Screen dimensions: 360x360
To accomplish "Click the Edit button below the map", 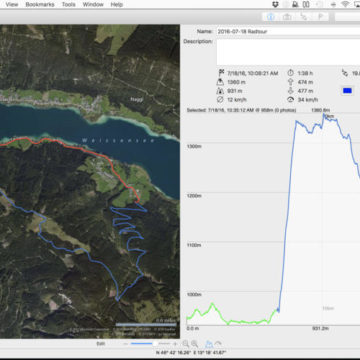I will click(101, 344).
